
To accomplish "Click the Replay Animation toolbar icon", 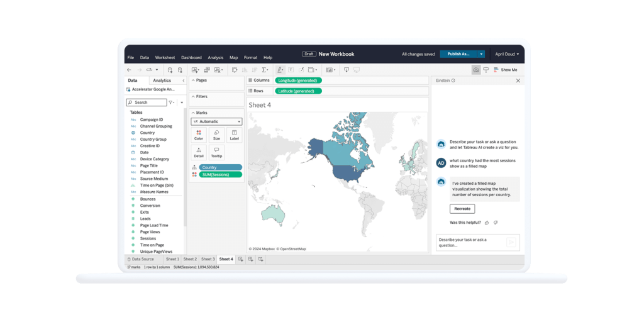I will click(150, 70).
